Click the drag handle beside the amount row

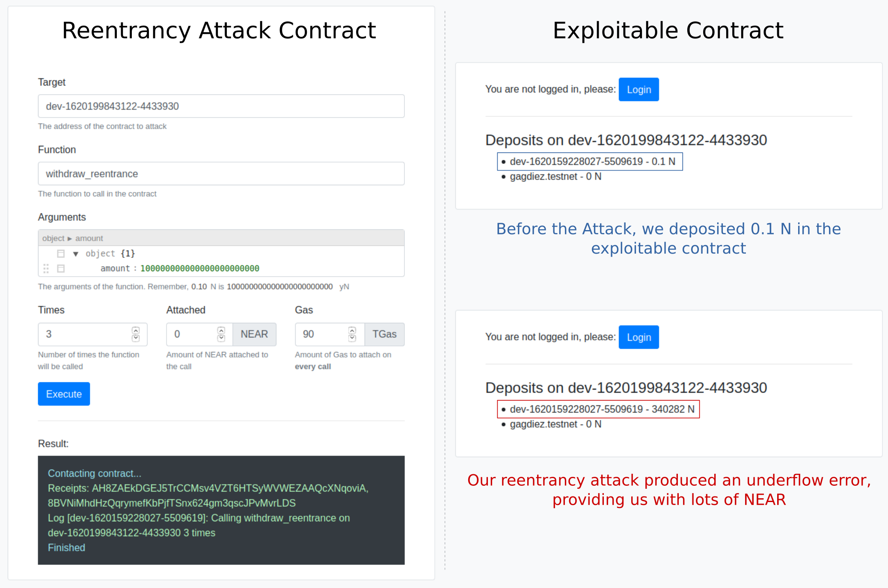point(46,269)
